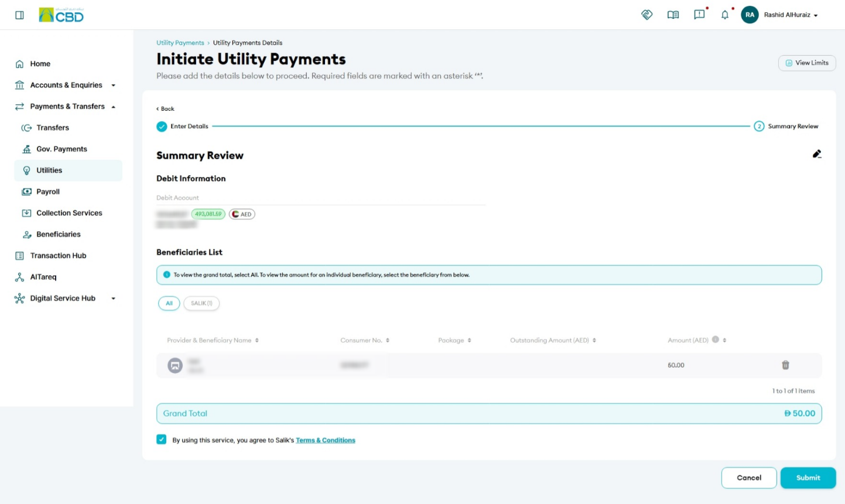Open the book guide icon in header

click(x=673, y=15)
